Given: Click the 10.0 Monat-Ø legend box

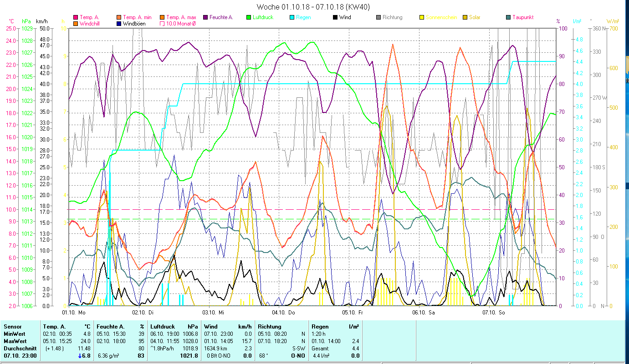Looking at the screenshot, I should [163, 24].
